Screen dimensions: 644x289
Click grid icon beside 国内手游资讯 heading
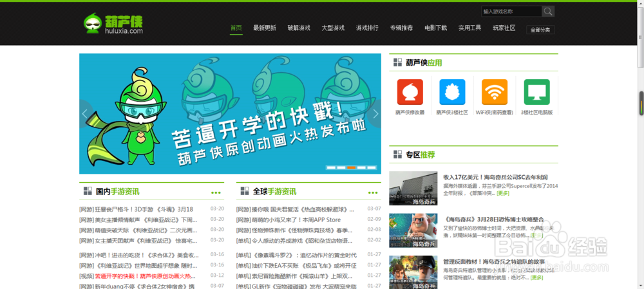[x=88, y=191]
